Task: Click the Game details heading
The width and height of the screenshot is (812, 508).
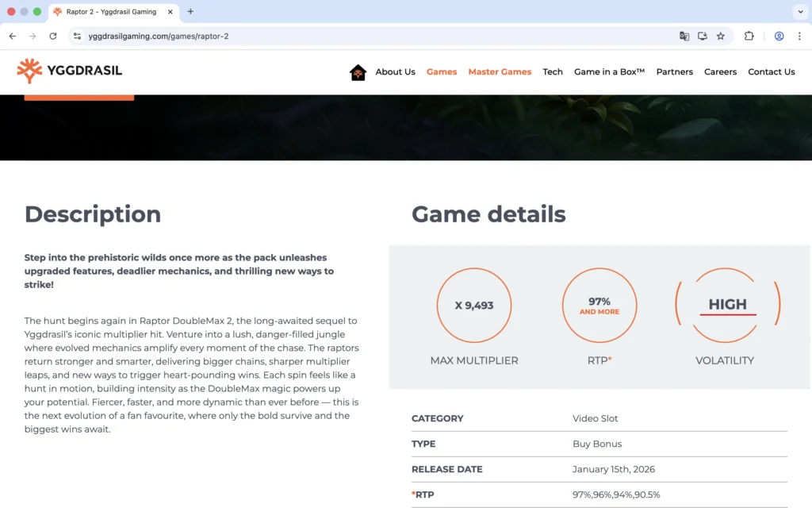Action: [x=488, y=214]
